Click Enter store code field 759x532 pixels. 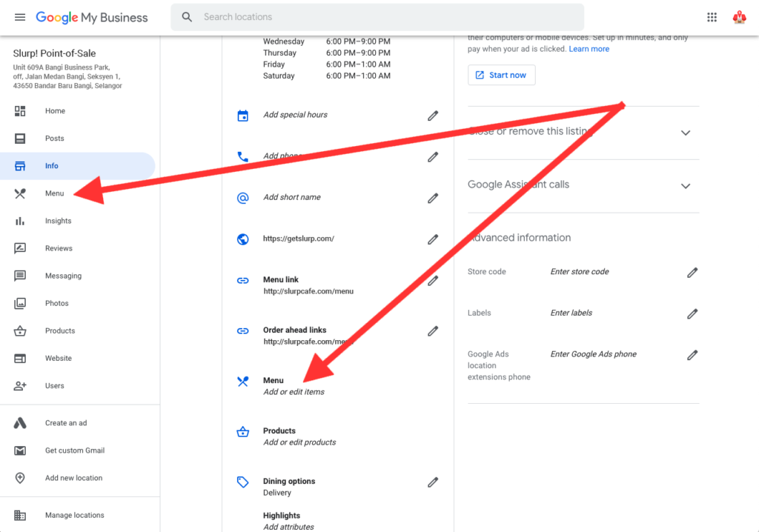click(580, 272)
